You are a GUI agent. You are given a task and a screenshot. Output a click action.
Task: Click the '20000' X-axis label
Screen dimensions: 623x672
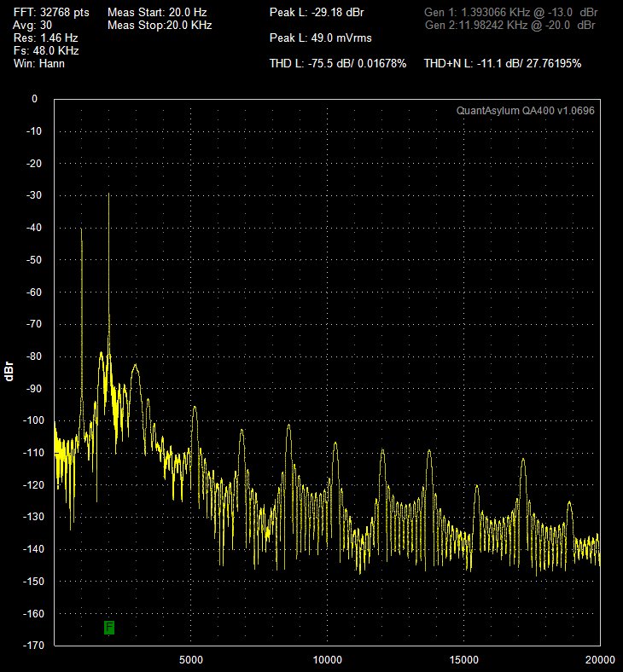coord(600,659)
